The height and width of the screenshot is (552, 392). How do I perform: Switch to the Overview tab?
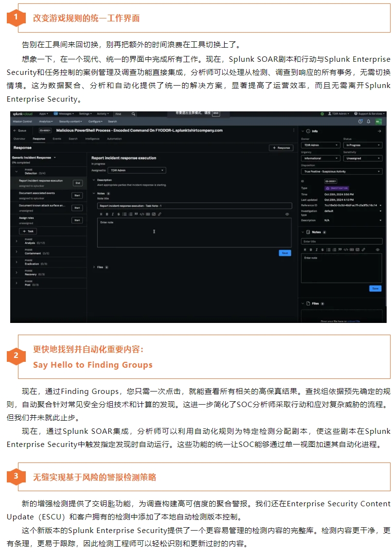[x=19, y=139]
